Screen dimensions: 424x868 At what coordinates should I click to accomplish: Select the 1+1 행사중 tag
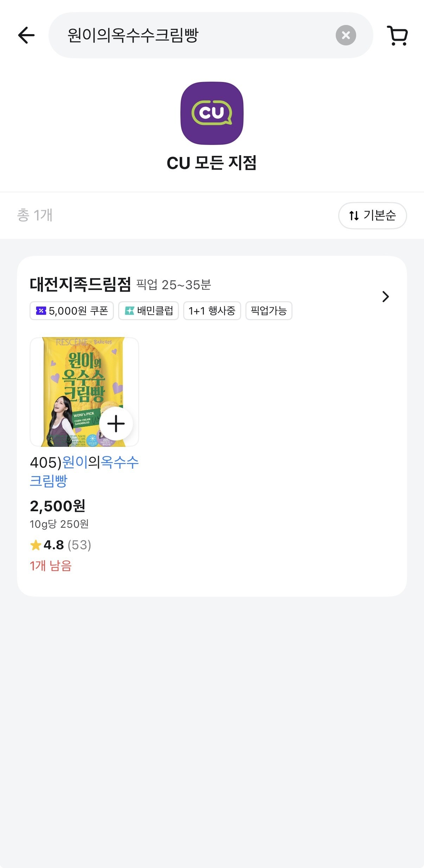tap(212, 311)
